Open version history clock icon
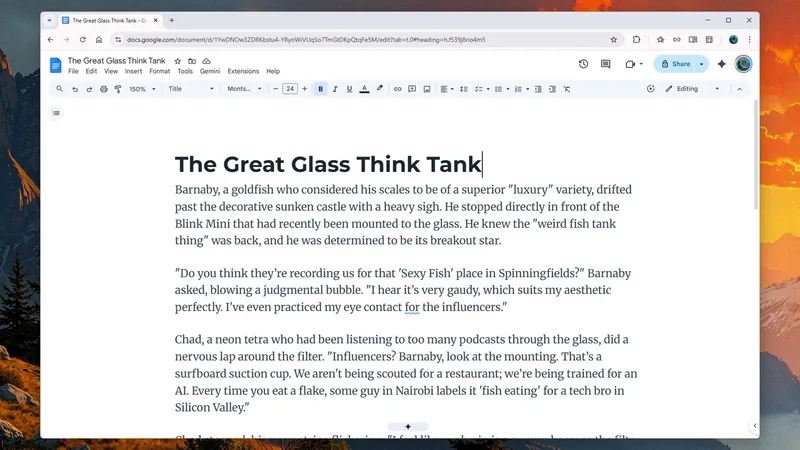This screenshot has width=800, height=450. [583, 64]
